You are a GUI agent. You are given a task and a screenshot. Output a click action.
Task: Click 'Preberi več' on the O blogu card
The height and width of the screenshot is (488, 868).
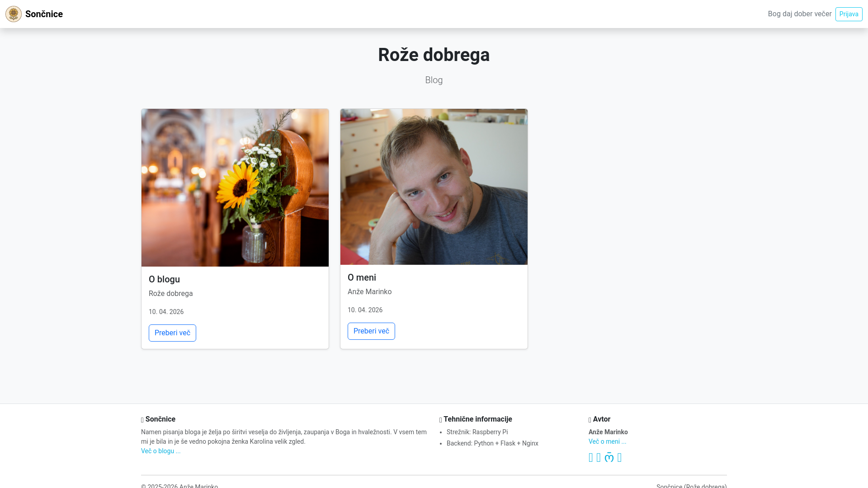pos(172,333)
